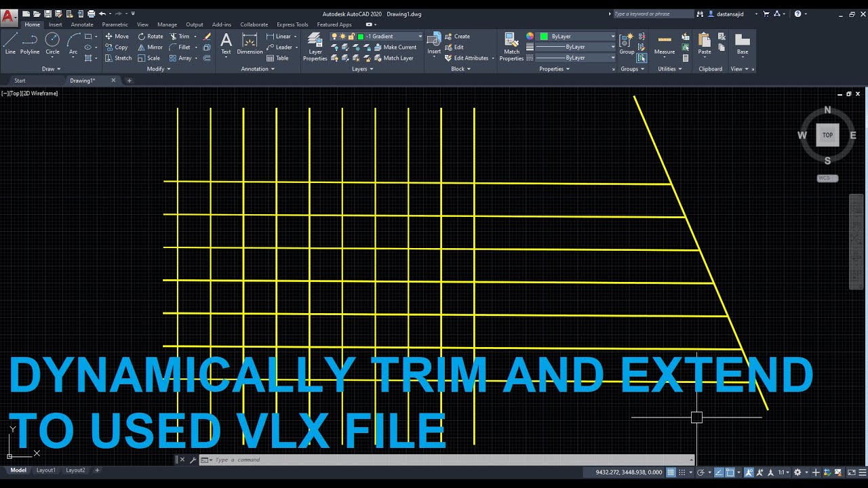This screenshot has width=868, height=488.
Task: Insert a Table
Action: 278,58
